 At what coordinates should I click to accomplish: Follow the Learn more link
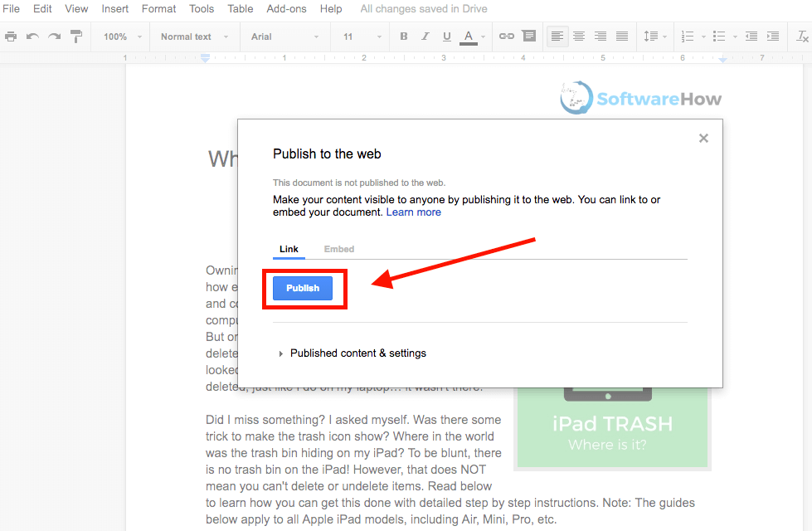413,212
